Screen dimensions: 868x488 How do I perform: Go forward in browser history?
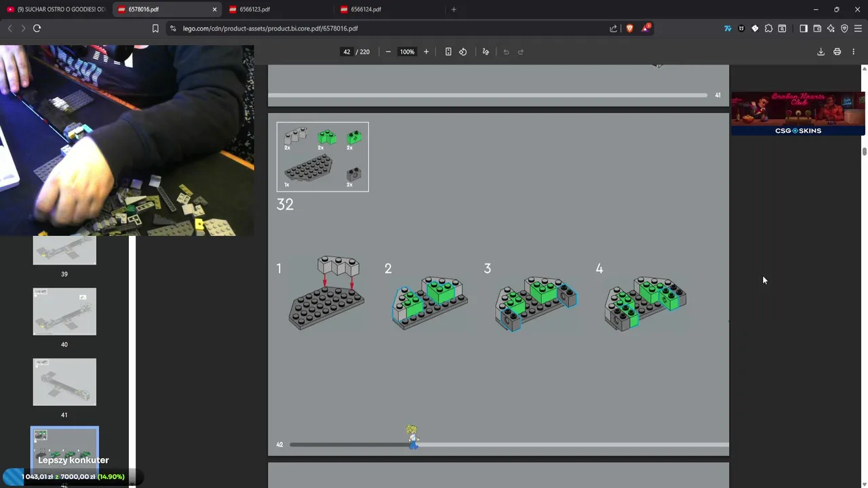pos(23,28)
